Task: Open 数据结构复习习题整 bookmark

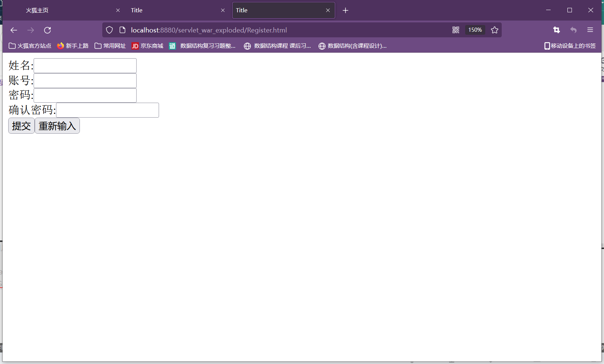Action: coord(202,46)
